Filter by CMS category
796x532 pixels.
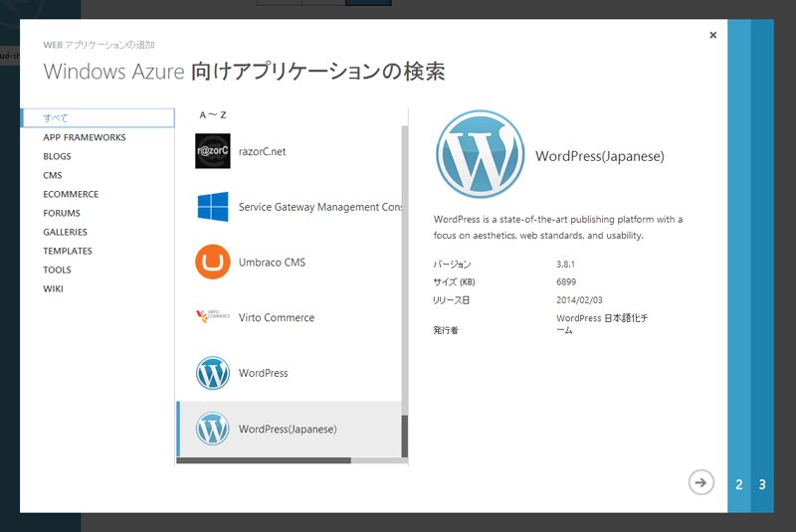pyautogui.click(x=53, y=175)
